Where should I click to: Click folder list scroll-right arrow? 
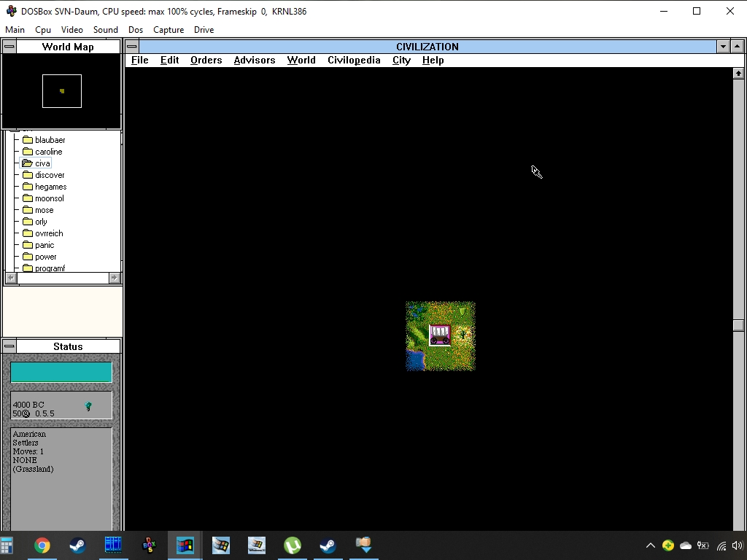coord(115,278)
